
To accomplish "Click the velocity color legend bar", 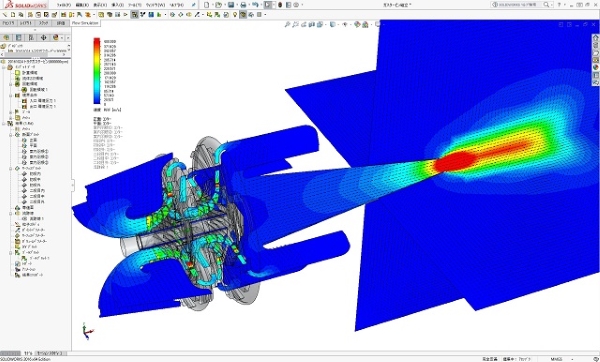I will click(97, 71).
